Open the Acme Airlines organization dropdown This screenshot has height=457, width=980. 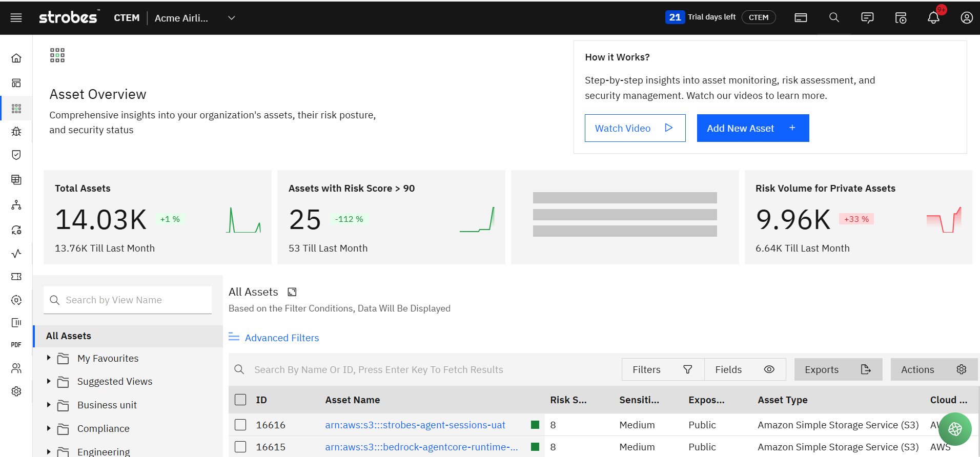[231, 18]
